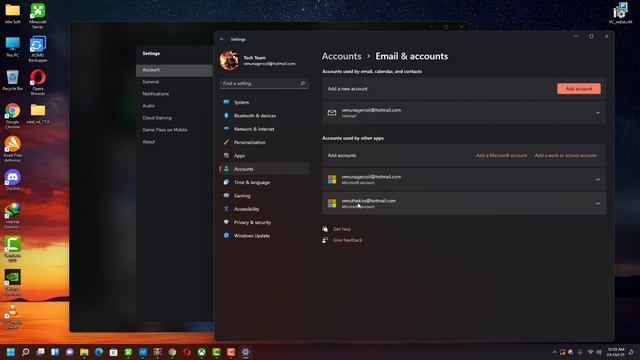Open Microsoft Store from the taskbar
Image resolution: width=640 pixels, height=360 pixels.
113,352
